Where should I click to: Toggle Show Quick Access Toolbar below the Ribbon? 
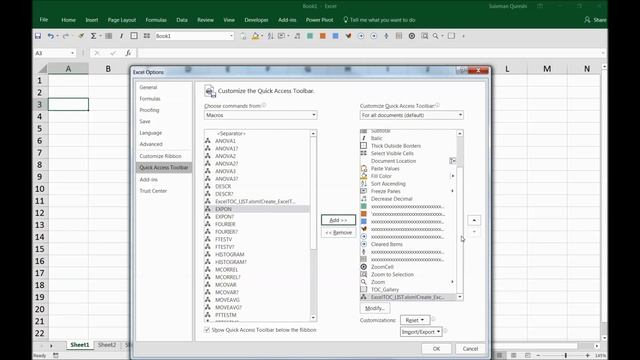coord(207,330)
